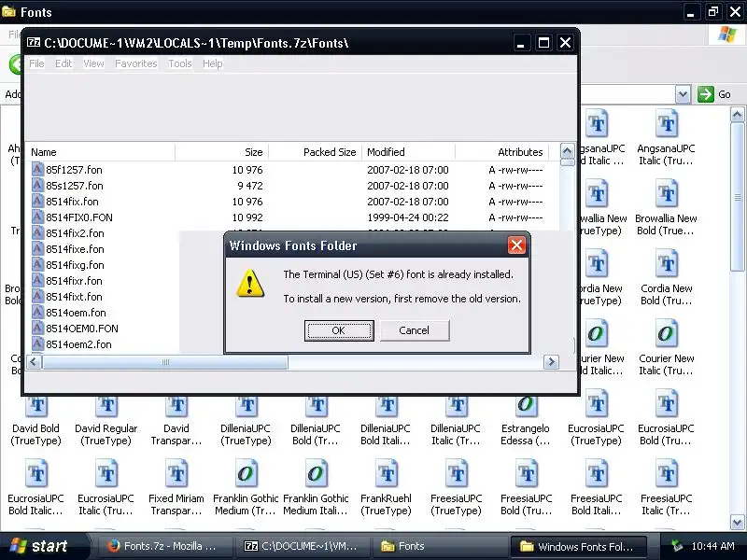Select 8514oem2.fon file icon
The height and width of the screenshot is (560, 747).
[x=38, y=344]
